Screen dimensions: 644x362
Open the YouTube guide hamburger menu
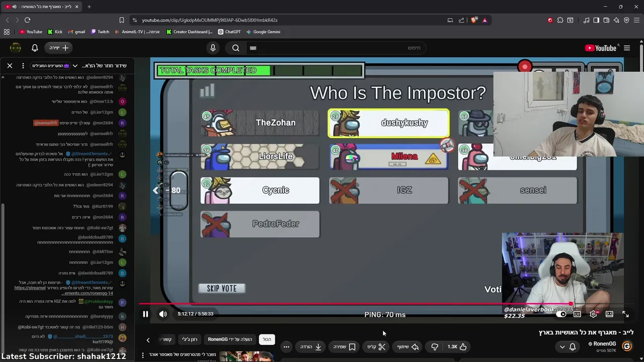627,48
